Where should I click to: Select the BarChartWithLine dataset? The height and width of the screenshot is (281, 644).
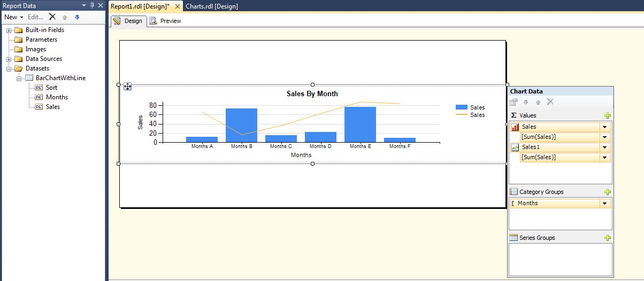tap(60, 78)
